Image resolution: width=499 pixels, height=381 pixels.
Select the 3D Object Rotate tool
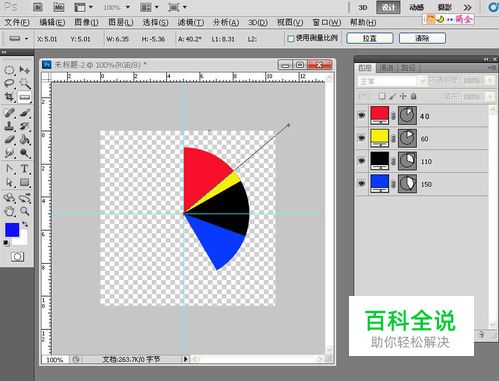[9, 198]
